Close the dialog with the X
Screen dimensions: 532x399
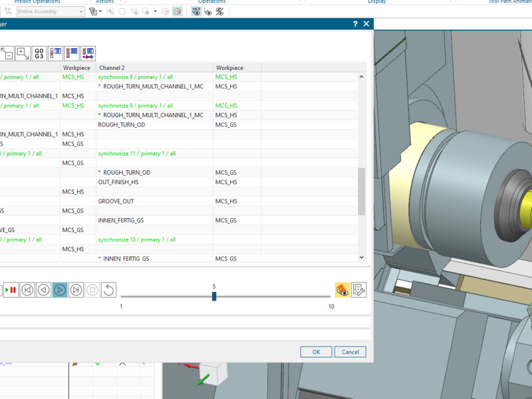366,24
